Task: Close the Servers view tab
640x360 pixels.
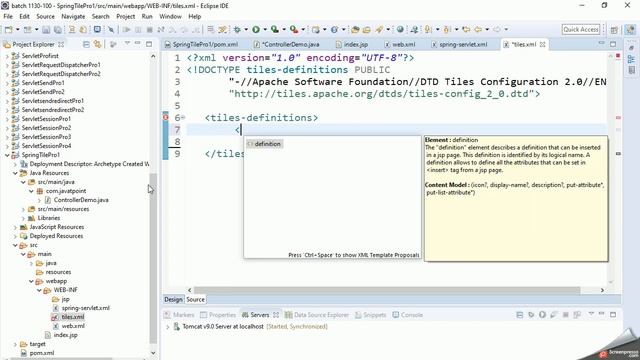Action: coord(276,315)
